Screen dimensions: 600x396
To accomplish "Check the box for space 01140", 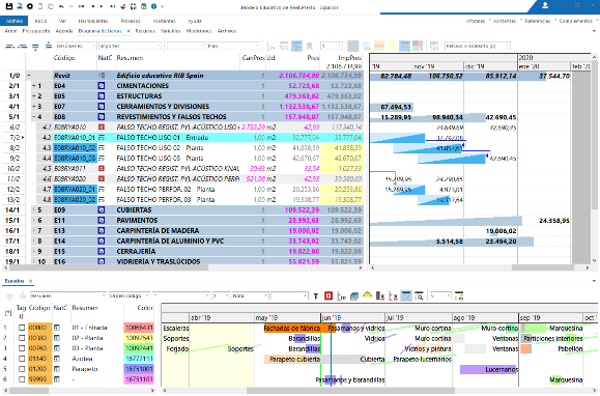I will 22,359.
